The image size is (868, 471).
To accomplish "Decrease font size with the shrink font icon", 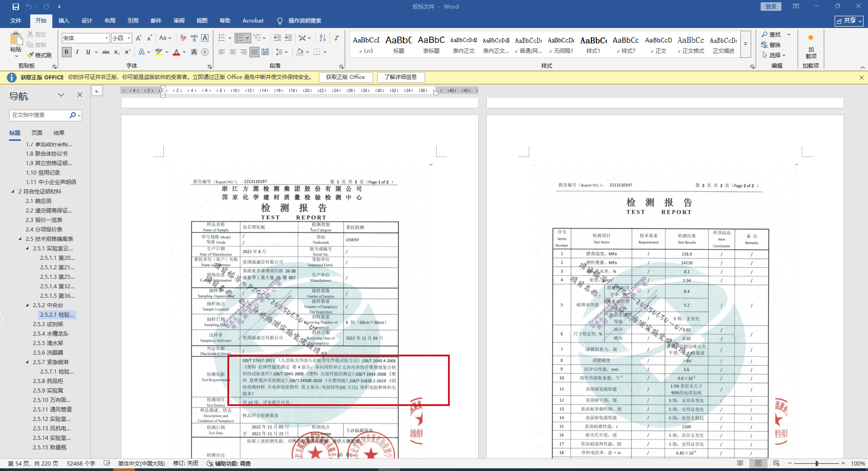I will pyautogui.click(x=149, y=38).
